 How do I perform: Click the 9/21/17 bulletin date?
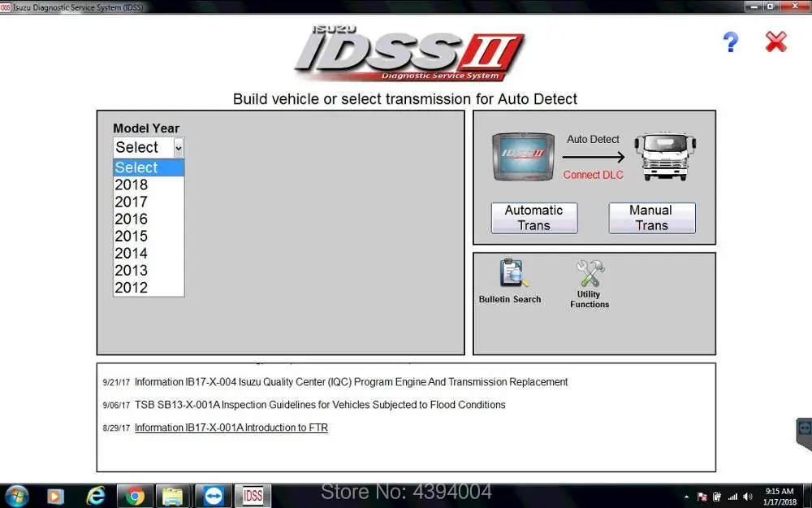point(116,383)
